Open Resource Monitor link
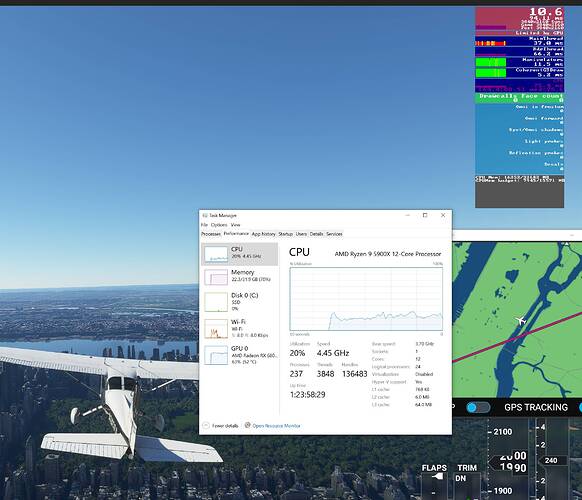Image resolution: width=582 pixels, height=500 pixels. pyautogui.click(x=276, y=426)
